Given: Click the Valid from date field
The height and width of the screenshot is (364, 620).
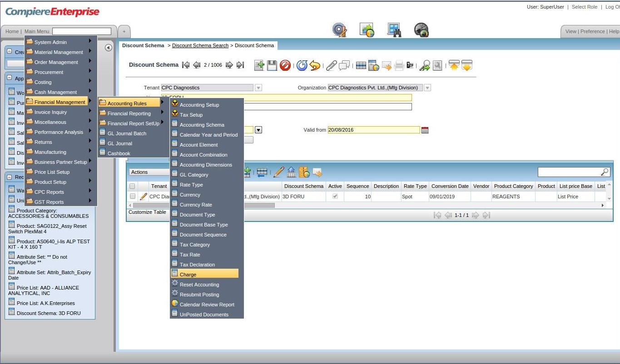Looking at the screenshot, I should (374, 130).
